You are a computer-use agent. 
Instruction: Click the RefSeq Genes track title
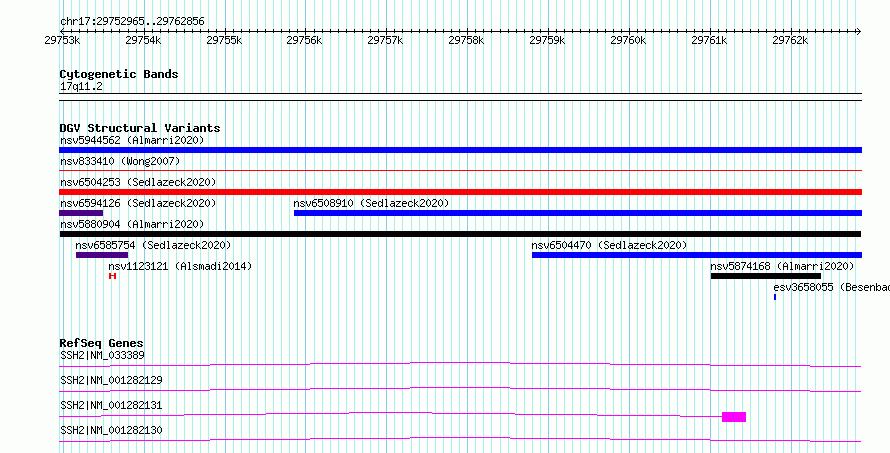[x=102, y=343]
